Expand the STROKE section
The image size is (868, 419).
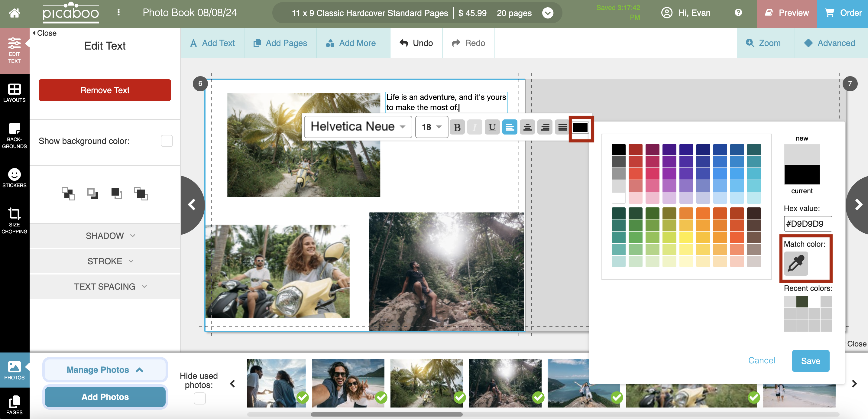[x=105, y=261]
